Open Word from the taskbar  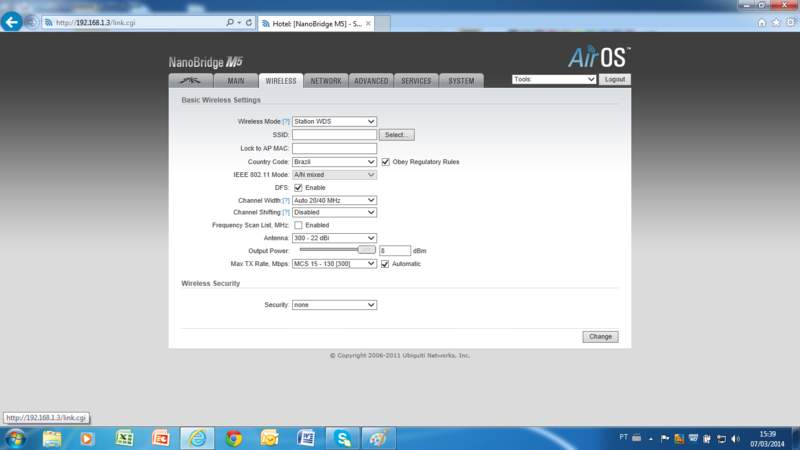click(306, 438)
